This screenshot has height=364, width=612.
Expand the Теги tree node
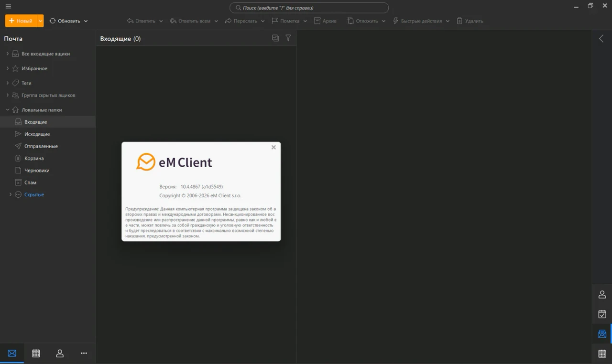click(8, 83)
